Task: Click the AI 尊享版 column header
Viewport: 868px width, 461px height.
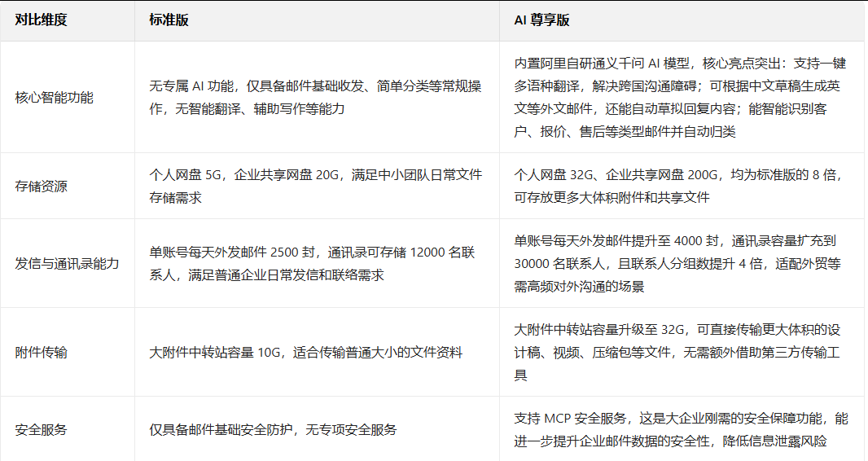Action: click(x=542, y=20)
